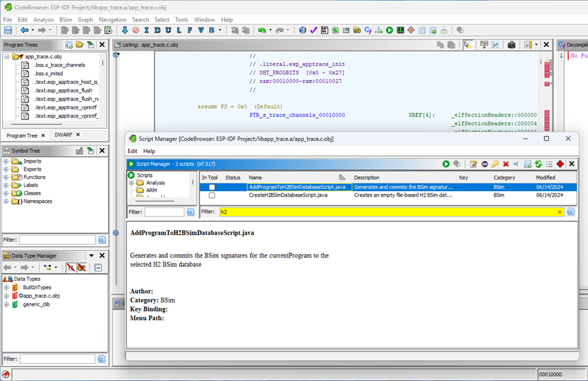Click the red X delete script icon

(x=506, y=164)
